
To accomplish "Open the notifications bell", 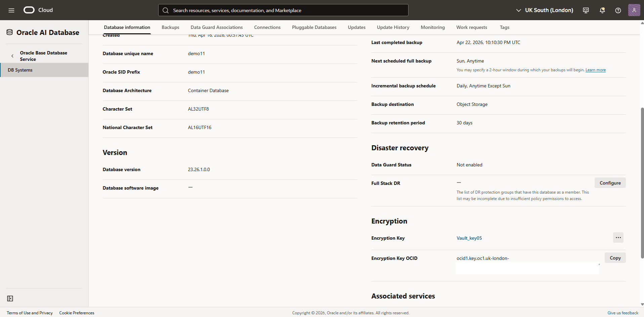I will (602, 10).
